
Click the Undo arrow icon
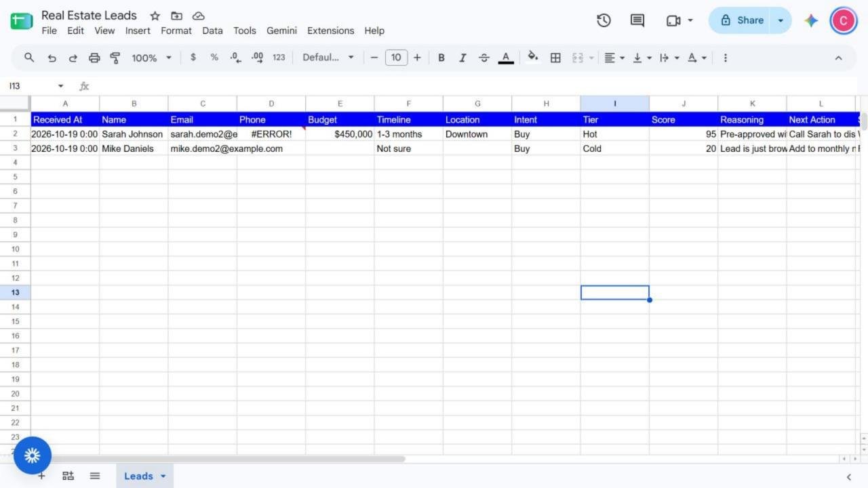point(52,58)
